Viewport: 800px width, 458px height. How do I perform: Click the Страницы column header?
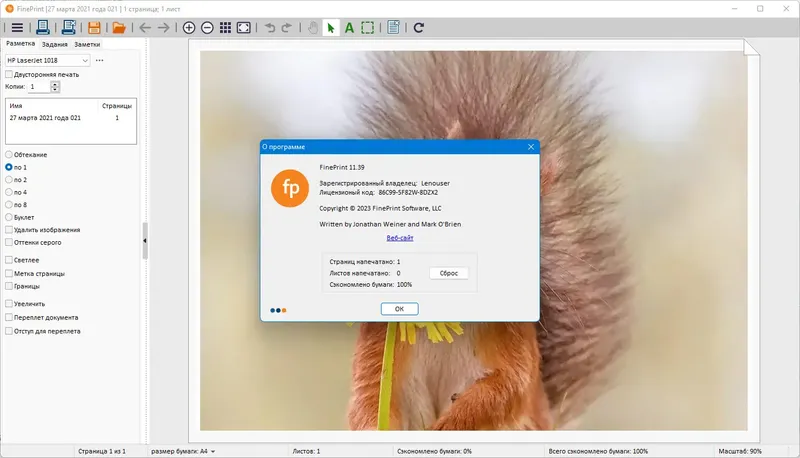[x=117, y=106]
